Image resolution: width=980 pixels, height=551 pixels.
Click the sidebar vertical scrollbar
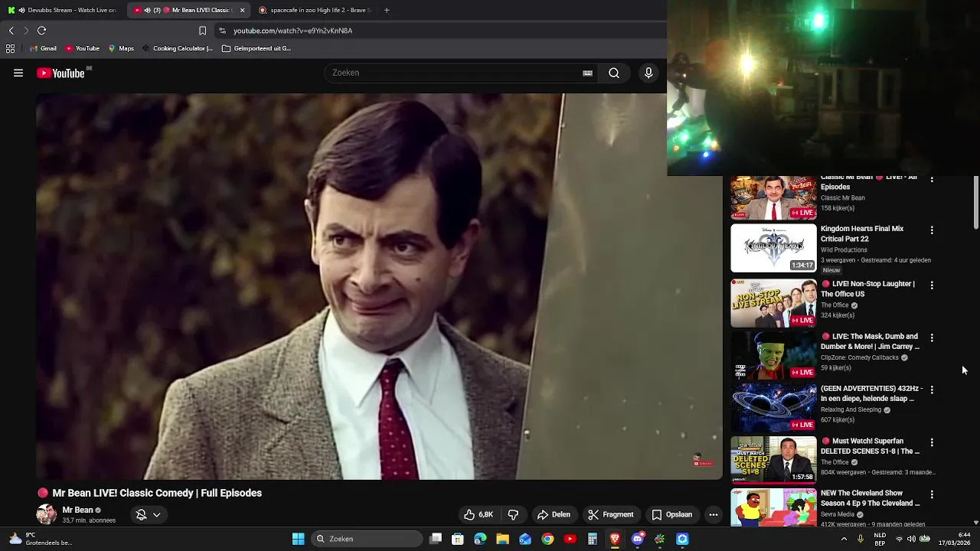click(x=975, y=203)
